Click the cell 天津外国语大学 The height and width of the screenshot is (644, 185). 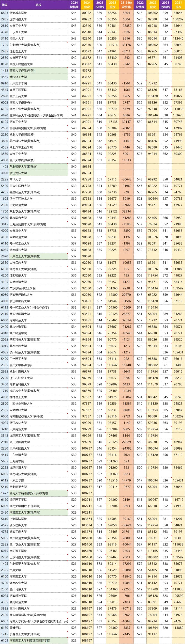[x=38, y=448]
